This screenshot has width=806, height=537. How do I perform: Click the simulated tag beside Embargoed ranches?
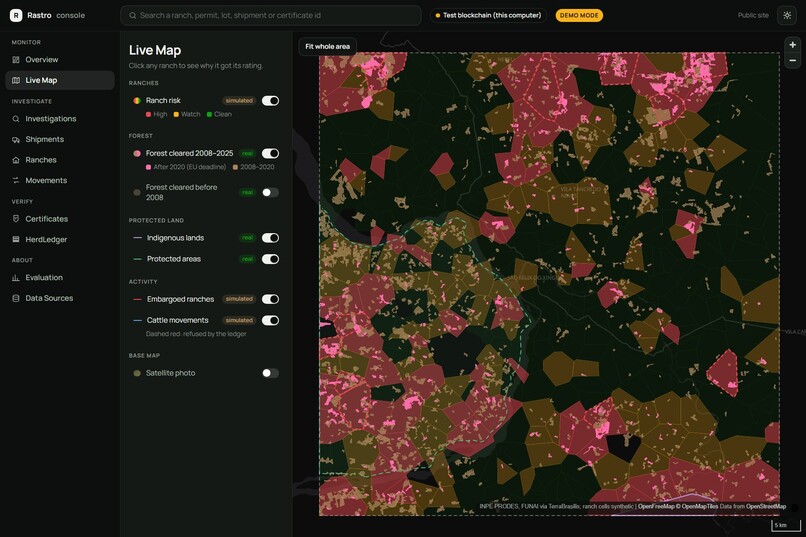tap(239, 299)
